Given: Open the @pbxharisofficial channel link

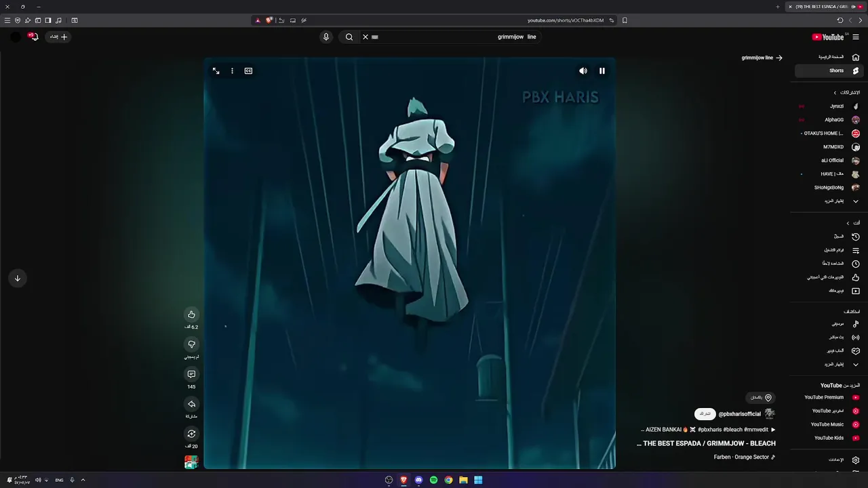Looking at the screenshot, I should click(740, 413).
